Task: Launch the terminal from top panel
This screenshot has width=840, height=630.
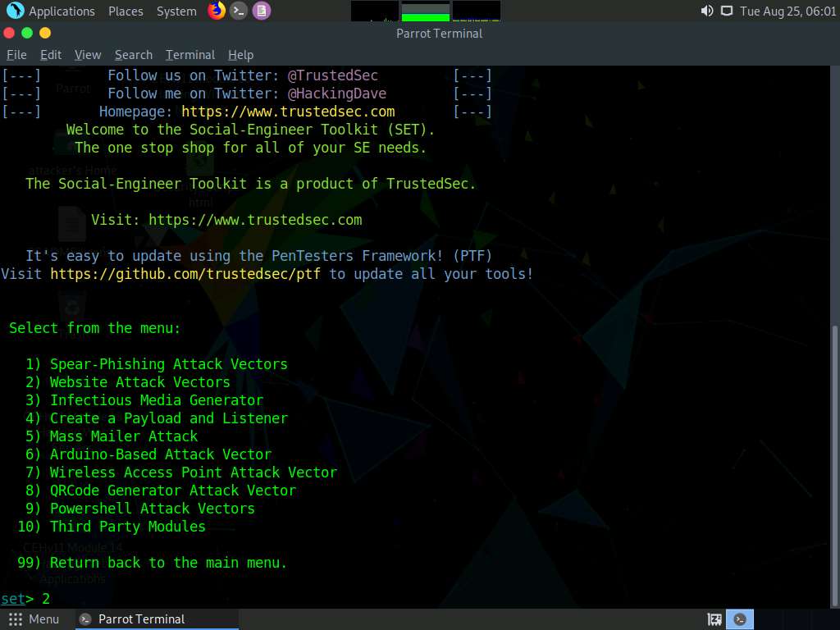Action: [x=239, y=11]
